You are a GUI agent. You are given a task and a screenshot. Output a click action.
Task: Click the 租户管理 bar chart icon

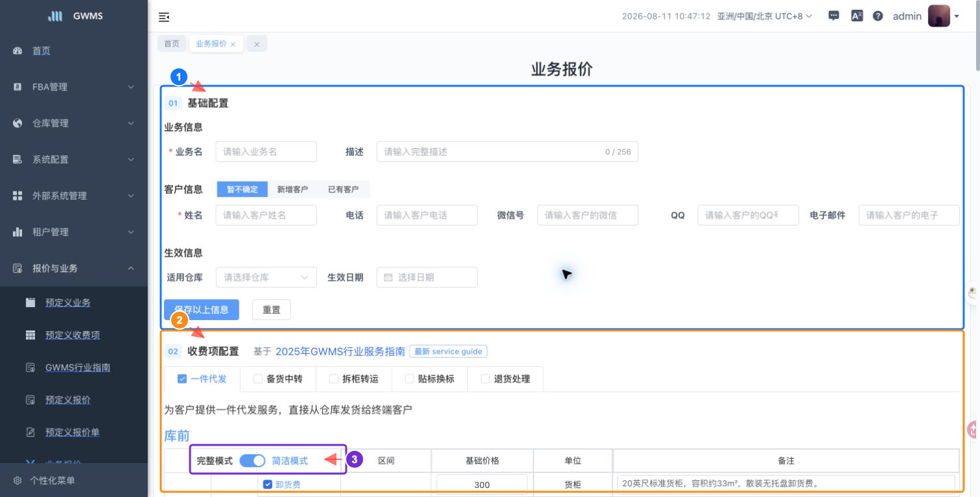[18, 232]
